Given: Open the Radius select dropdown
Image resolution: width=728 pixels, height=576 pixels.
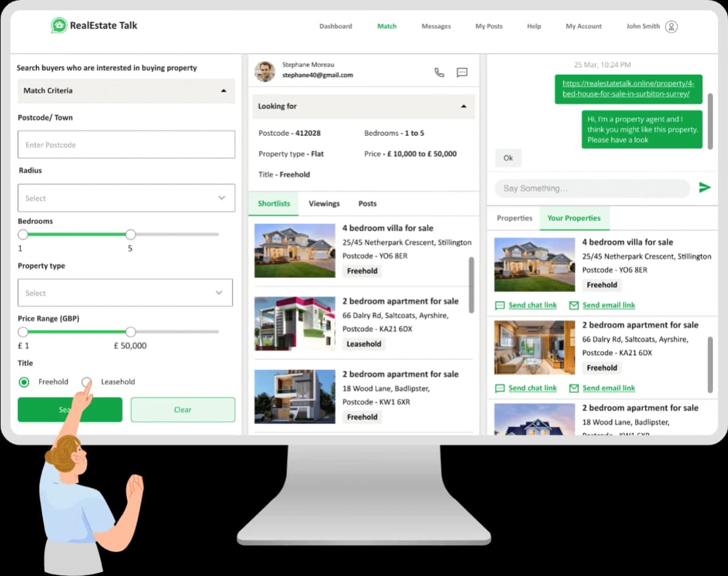Looking at the screenshot, I should 126,198.
